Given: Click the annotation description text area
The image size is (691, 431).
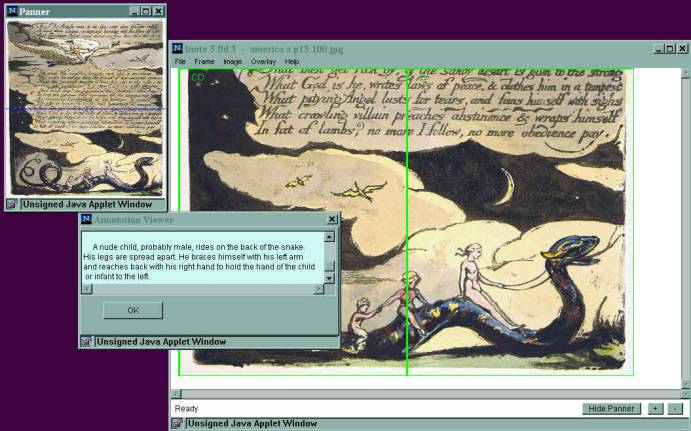Looking at the screenshot, I should [203, 258].
